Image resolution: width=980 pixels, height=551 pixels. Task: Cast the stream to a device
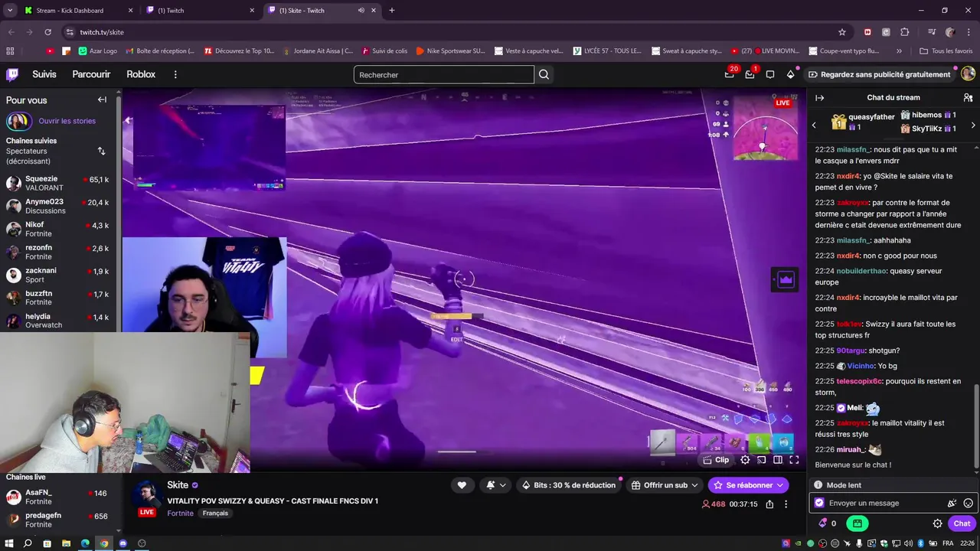coord(761,460)
